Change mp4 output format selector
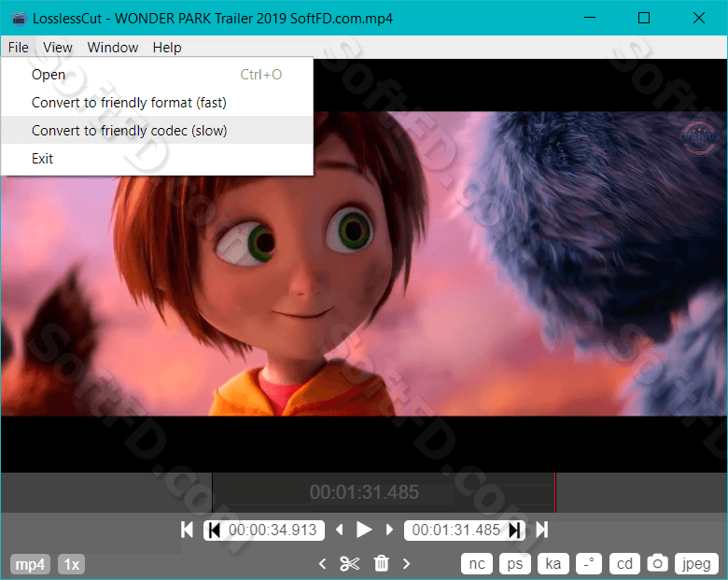Screen dimensions: 728x580 point(30,564)
